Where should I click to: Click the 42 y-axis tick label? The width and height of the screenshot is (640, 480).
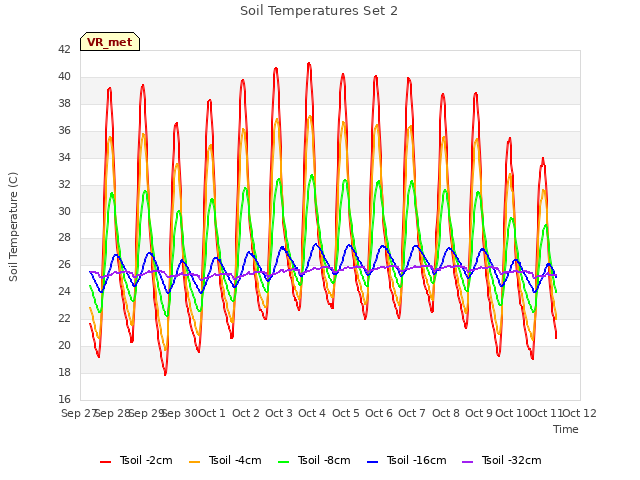[64, 50]
